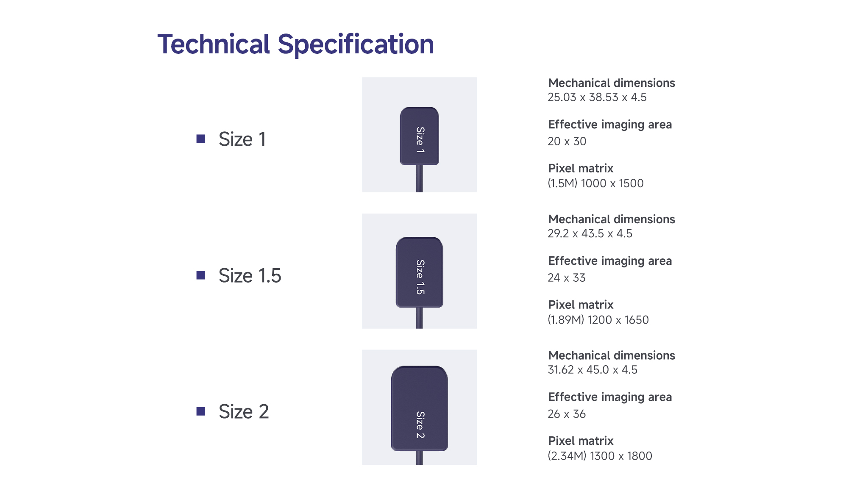Image resolution: width=868 pixels, height=480 pixels.
Task: Click the square bullet beside Size 1
Action: coord(201,139)
